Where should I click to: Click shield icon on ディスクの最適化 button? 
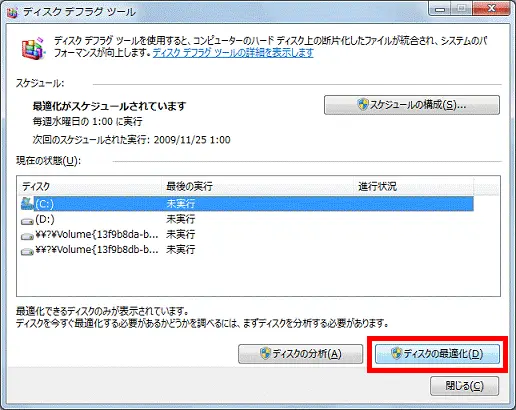(396, 353)
